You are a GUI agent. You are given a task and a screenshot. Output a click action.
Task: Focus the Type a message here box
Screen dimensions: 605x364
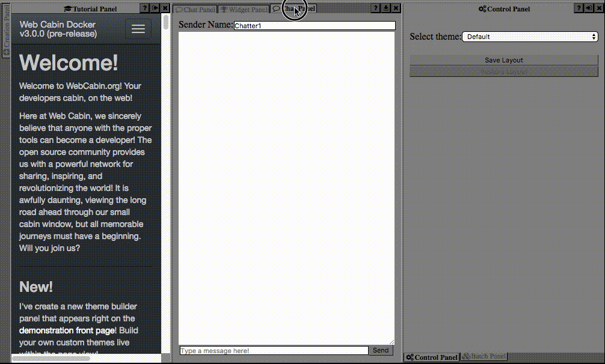[274, 351]
